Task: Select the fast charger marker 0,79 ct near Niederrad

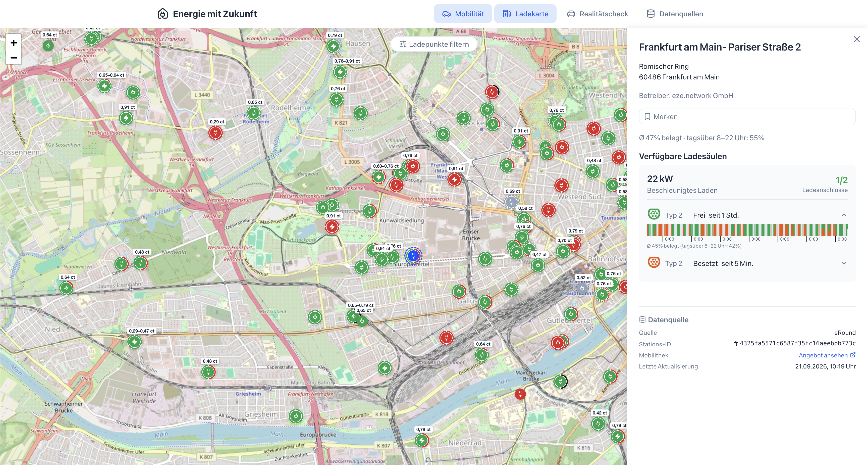Action: tap(421, 440)
